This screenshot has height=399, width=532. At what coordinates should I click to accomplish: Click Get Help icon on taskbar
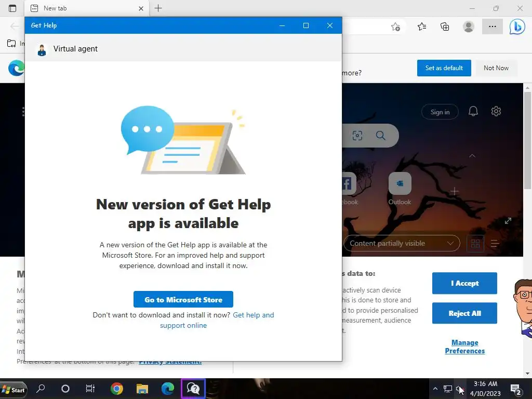tap(193, 389)
